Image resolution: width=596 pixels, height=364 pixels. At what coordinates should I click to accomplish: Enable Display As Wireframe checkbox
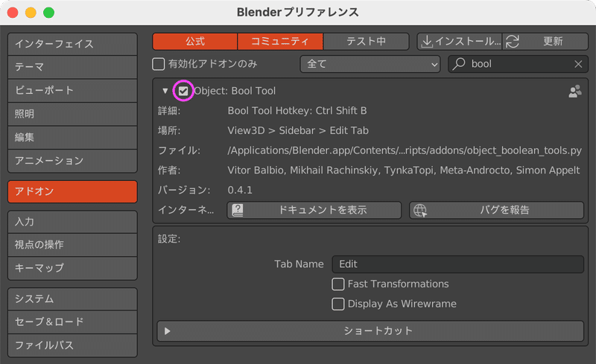pos(338,304)
